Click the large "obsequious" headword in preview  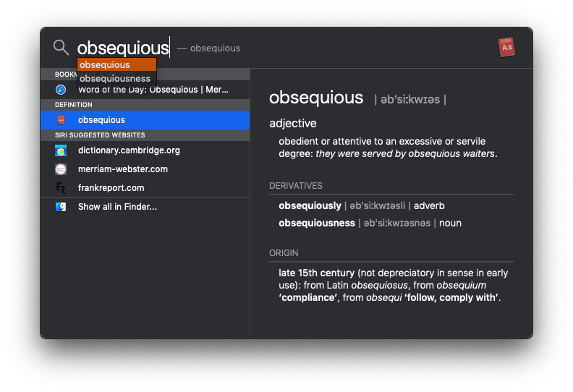[x=316, y=98]
